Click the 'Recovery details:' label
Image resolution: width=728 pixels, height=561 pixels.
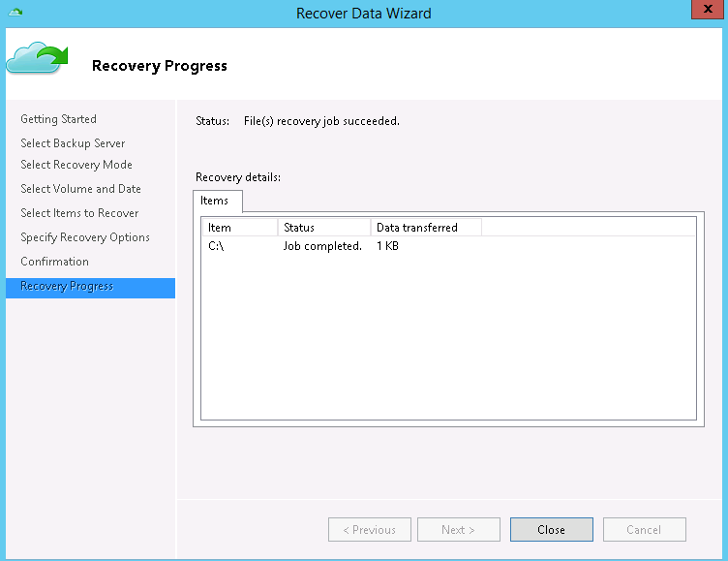click(238, 177)
